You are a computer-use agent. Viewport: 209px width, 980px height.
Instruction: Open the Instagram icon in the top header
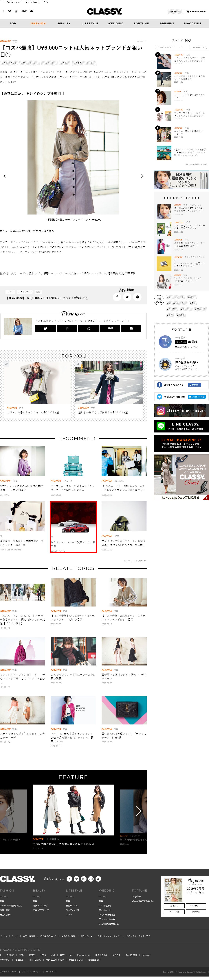click(16, 11)
